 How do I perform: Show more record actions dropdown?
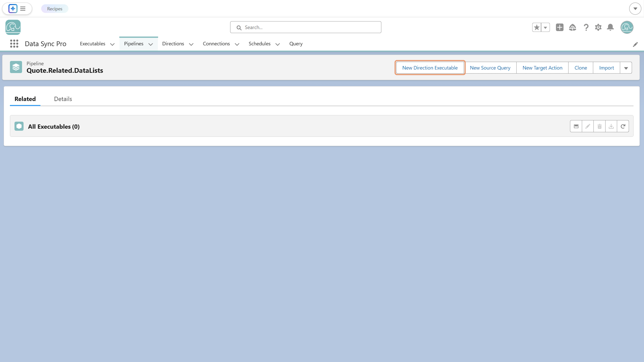click(x=626, y=68)
